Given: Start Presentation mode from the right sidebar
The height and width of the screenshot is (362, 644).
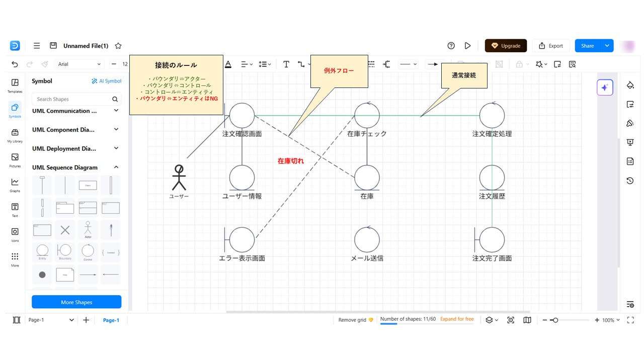Looking at the screenshot, I should click(x=630, y=142).
